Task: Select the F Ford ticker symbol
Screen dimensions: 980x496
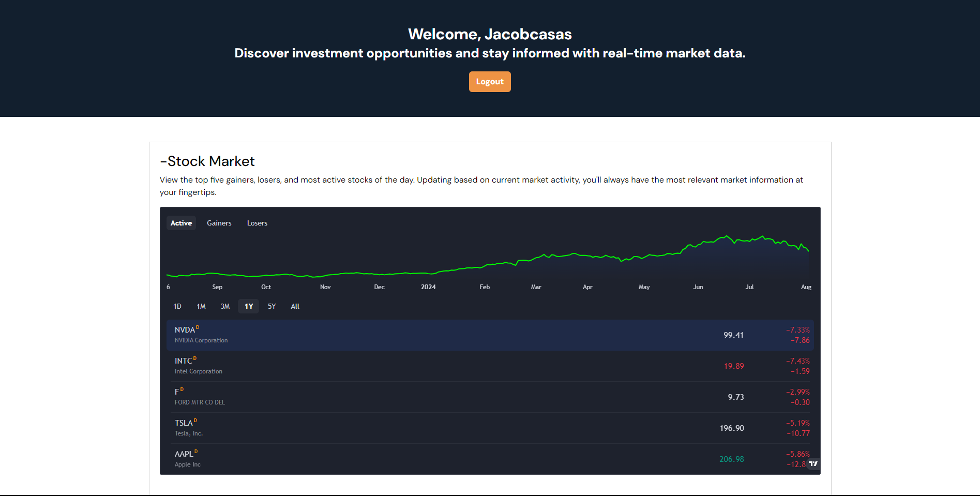Action: [177, 392]
